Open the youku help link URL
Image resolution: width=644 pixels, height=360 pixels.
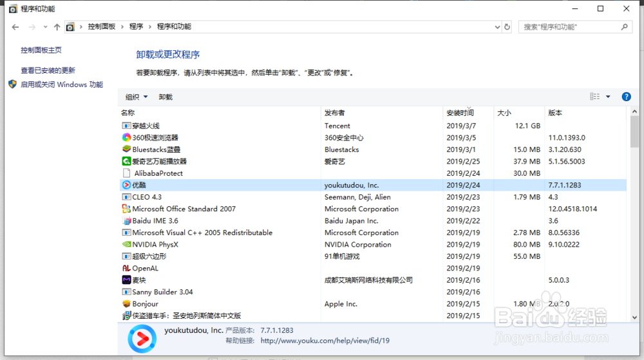[x=325, y=341]
